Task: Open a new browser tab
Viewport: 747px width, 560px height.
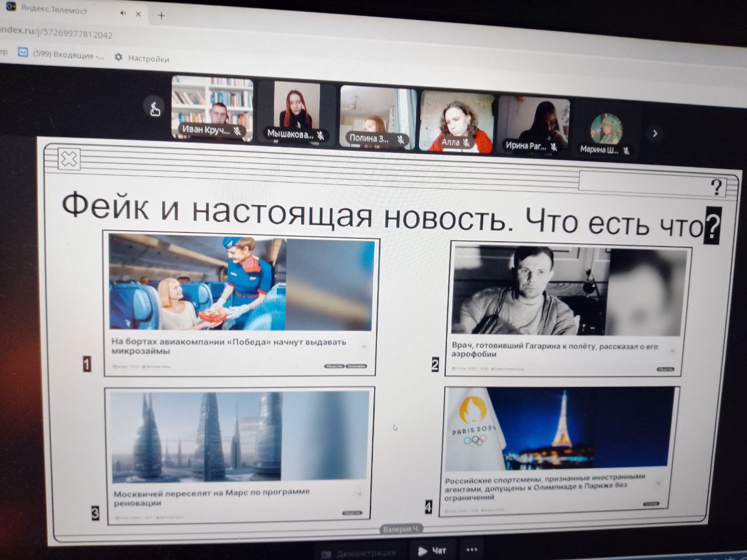Action: point(162,15)
